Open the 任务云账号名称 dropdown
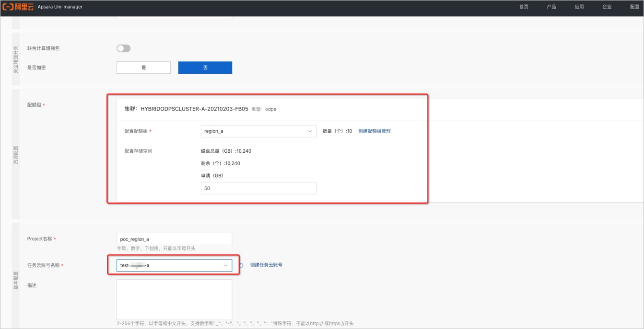644x329 pixels. click(175, 265)
